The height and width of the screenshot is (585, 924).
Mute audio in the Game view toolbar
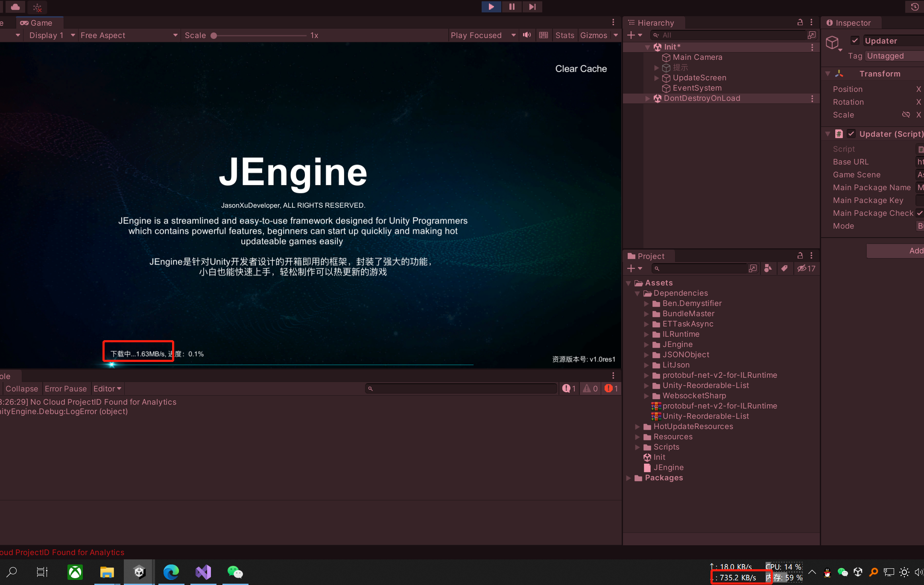[527, 35]
